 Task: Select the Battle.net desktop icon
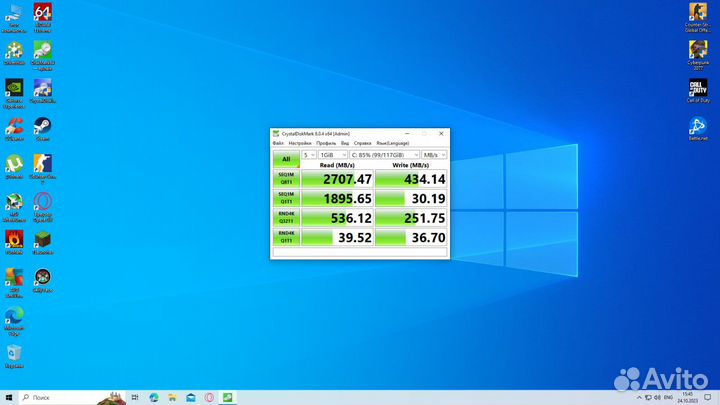pyautogui.click(x=698, y=129)
